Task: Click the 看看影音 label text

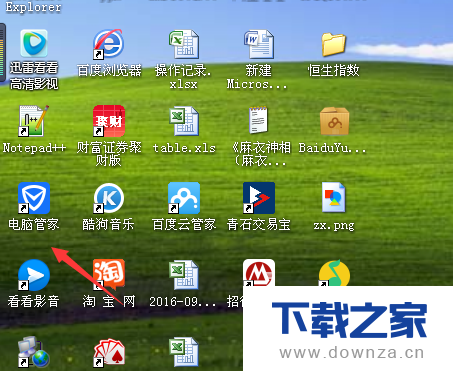Action: point(34,302)
